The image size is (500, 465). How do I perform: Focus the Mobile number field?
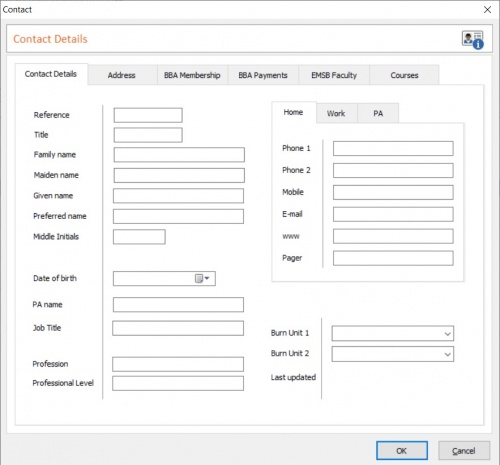(x=393, y=192)
